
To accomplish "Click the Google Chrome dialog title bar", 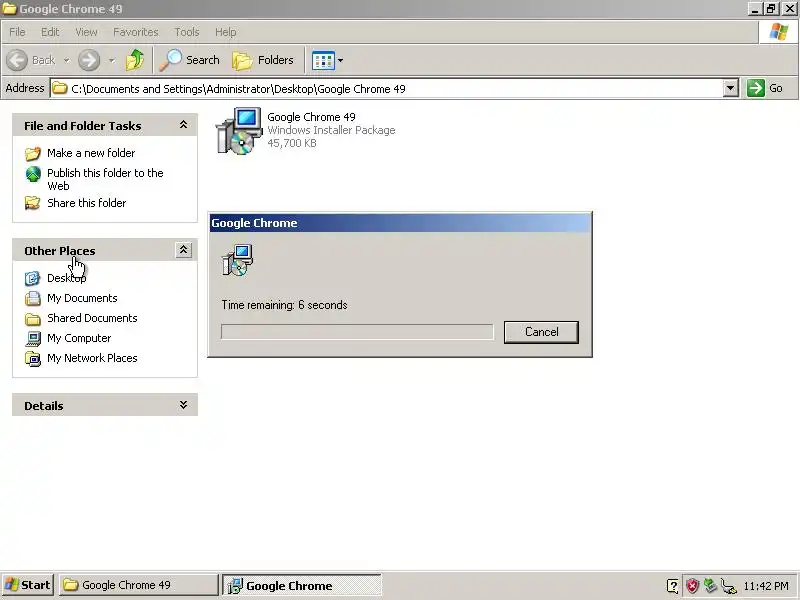I will (400, 223).
